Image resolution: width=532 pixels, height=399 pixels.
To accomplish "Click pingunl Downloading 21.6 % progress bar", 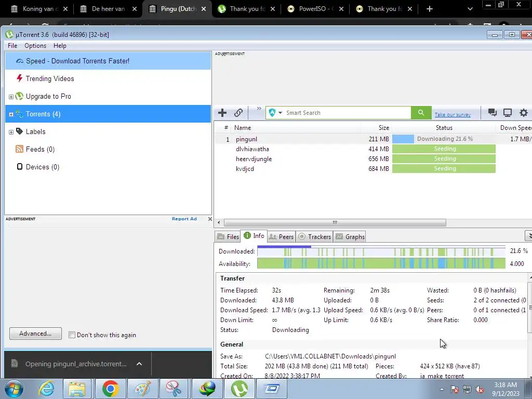I will [444, 139].
